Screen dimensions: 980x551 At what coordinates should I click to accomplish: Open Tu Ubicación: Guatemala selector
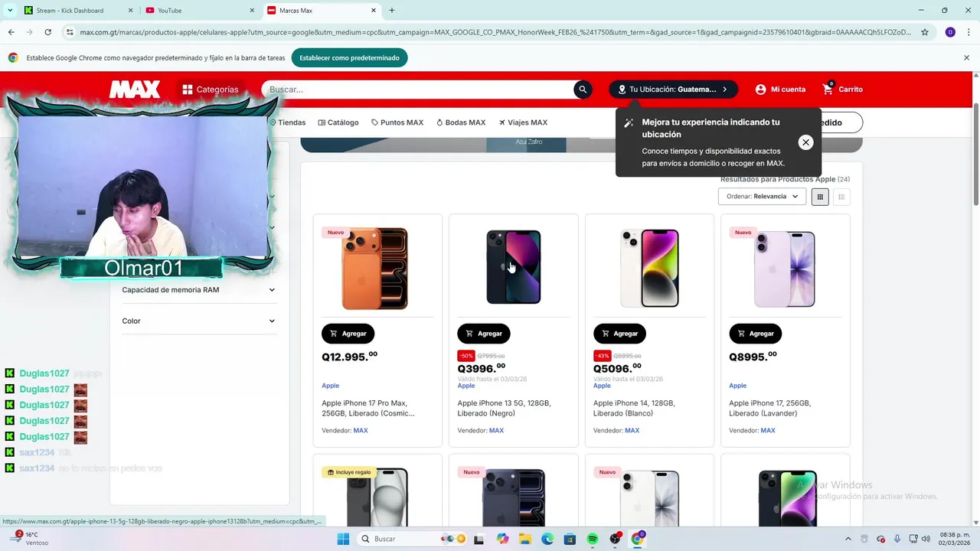pos(673,90)
